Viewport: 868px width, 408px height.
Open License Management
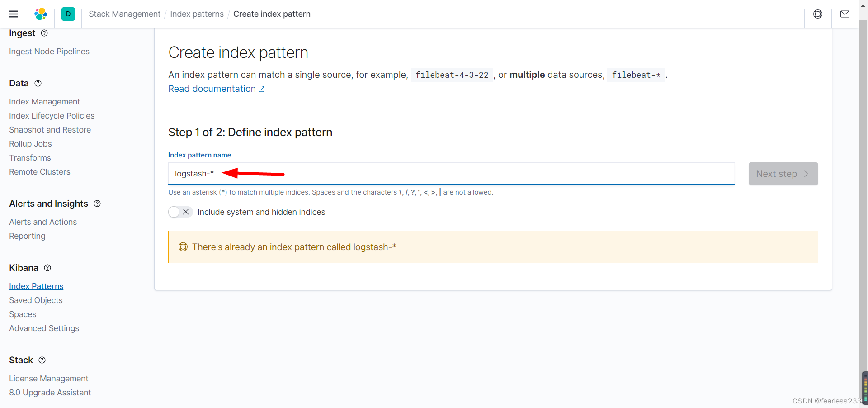[48, 379]
